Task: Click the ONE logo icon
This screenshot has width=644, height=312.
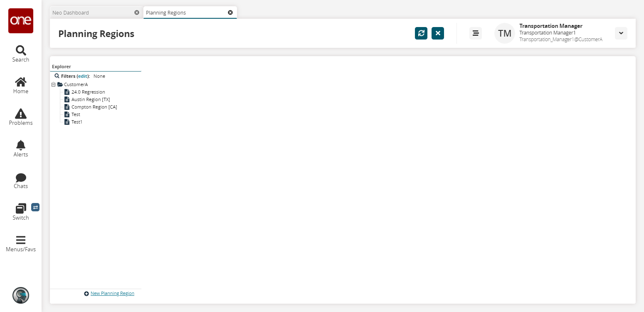Action: click(21, 21)
